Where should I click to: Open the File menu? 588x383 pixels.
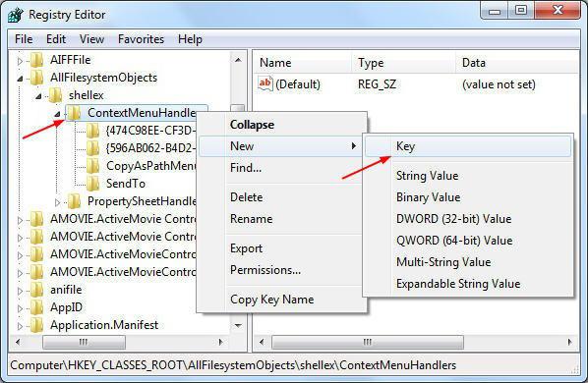(x=24, y=39)
